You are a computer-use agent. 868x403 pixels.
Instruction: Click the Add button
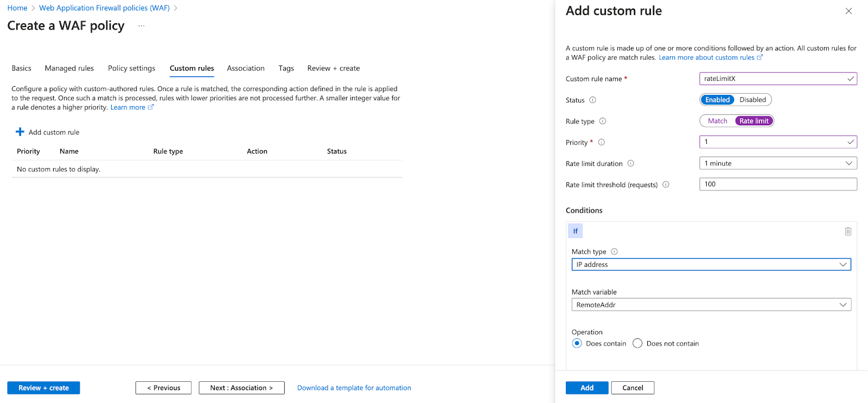click(x=586, y=388)
